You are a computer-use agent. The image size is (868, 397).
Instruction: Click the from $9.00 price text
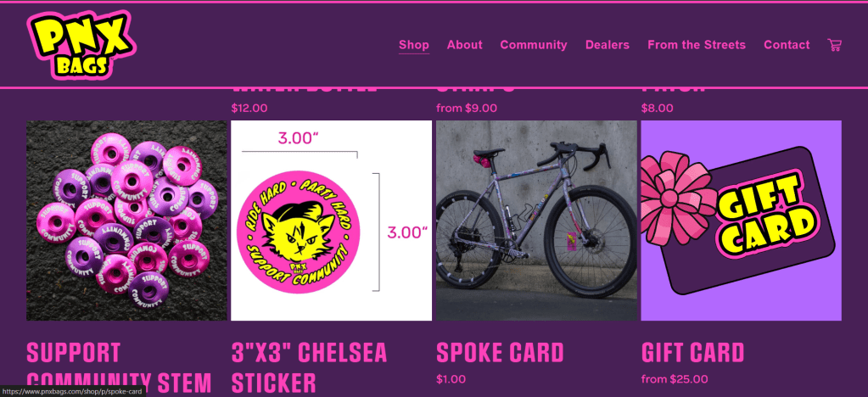pos(467,108)
